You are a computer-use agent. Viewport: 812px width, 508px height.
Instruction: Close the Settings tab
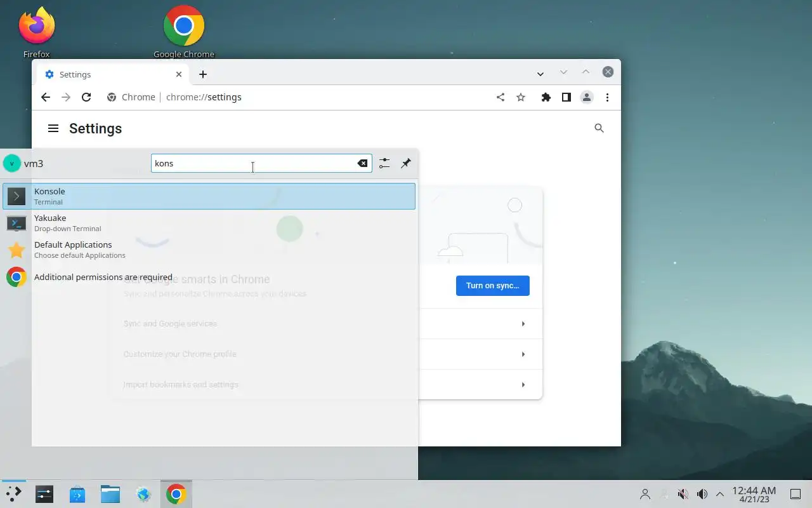[179, 74]
